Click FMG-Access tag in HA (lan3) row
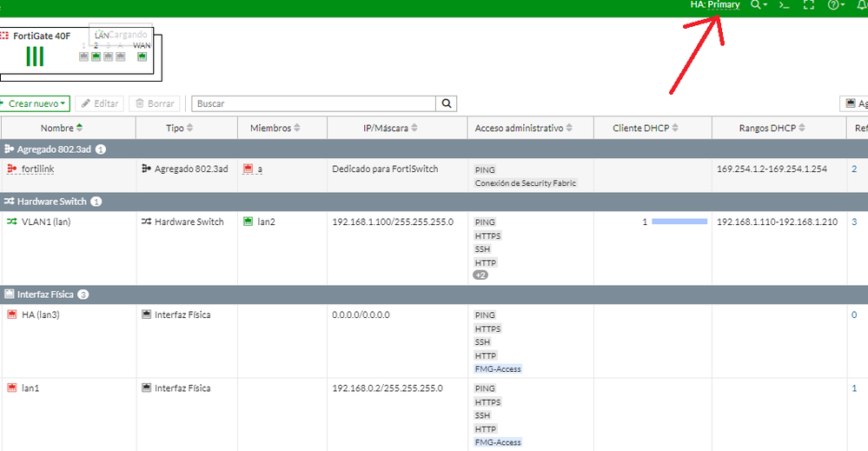Image resolution: width=868 pixels, height=451 pixels. 498,369
